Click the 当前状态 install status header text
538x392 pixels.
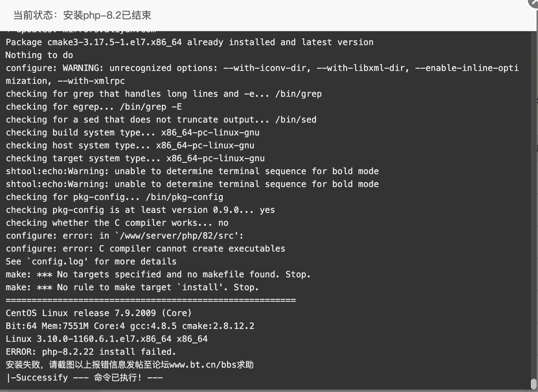(x=82, y=15)
